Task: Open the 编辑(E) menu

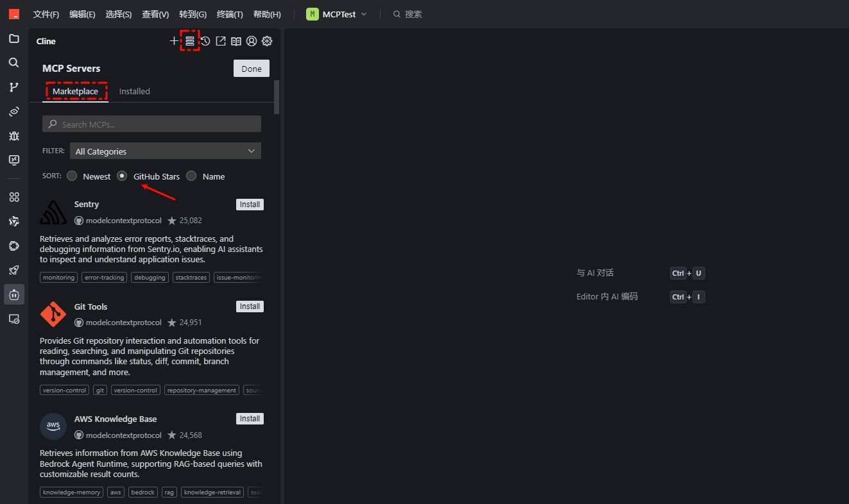Action: (82, 14)
